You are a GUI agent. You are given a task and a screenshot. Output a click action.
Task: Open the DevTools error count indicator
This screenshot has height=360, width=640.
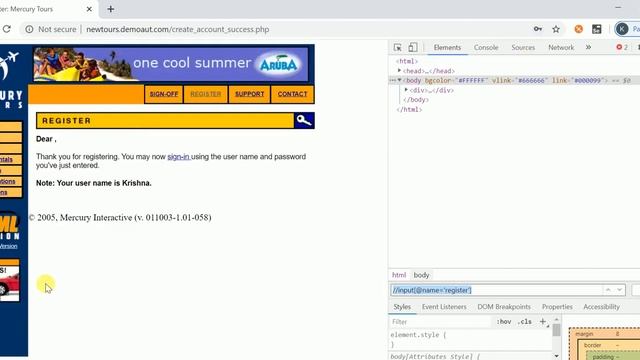pos(622,47)
